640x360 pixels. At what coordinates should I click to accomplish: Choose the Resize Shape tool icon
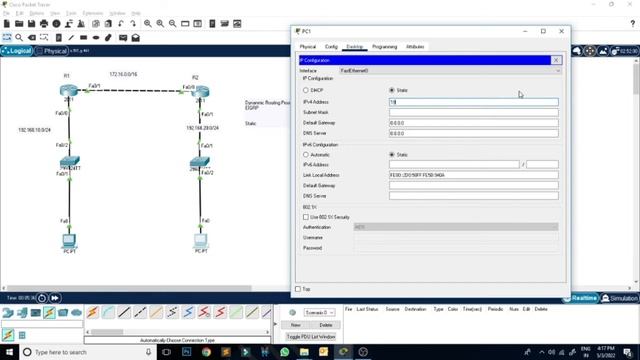tap(44, 38)
